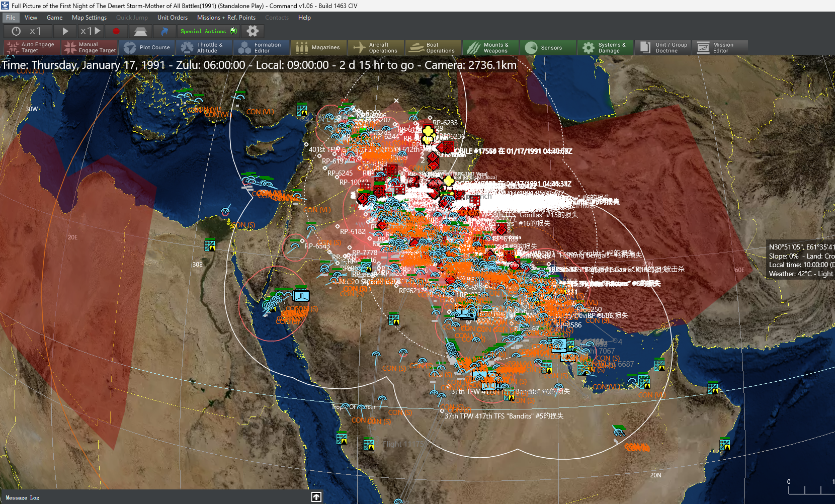The height and width of the screenshot is (504, 835).
Task: Select the airbase icon in Egypt
Action: coord(210,246)
